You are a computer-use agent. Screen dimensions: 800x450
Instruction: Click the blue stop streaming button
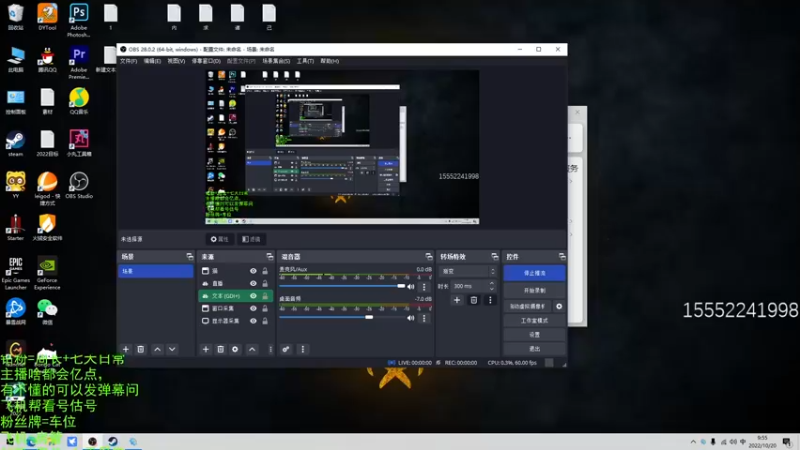[x=534, y=273]
